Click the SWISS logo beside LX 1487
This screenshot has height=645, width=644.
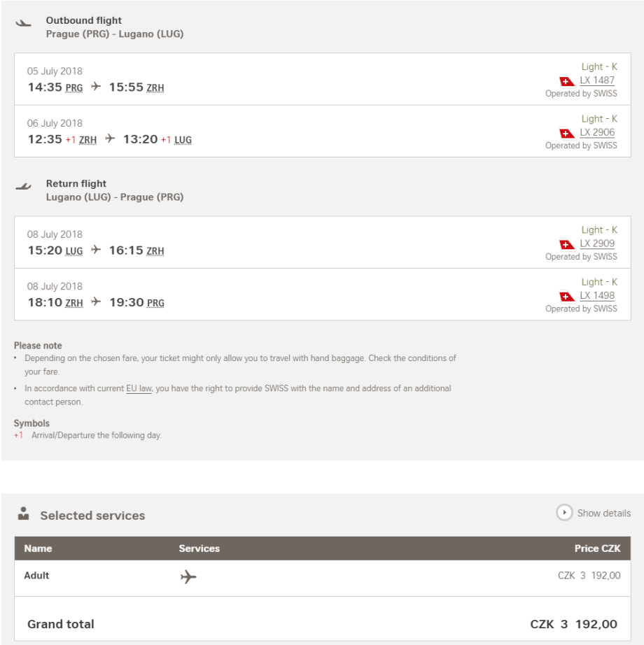(x=567, y=81)
